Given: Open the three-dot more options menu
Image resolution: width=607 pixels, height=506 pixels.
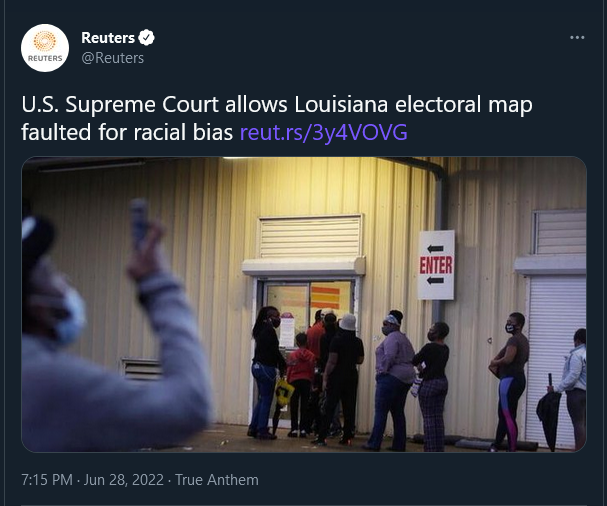Looking at the screenshot, I should pos(577,38).
